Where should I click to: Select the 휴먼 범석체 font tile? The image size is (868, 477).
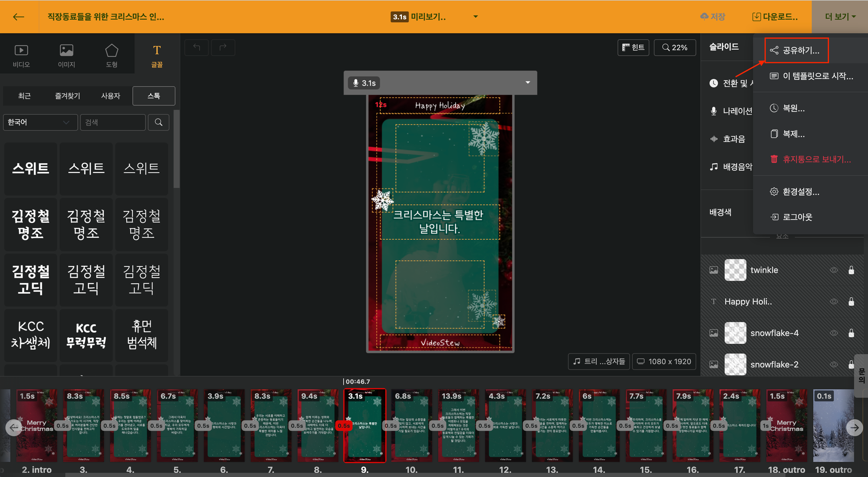(141, 335)
